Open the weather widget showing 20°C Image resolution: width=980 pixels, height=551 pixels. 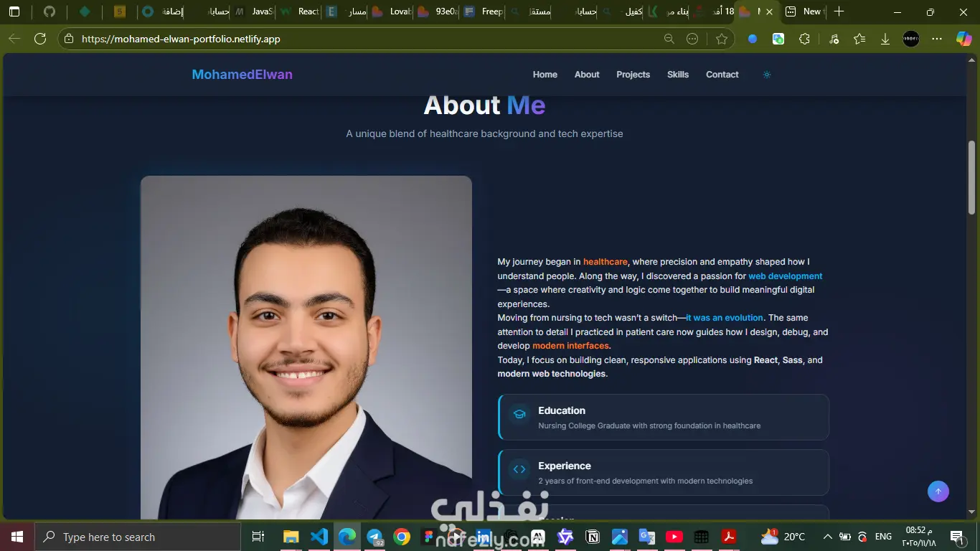click(x=783, y=537)
